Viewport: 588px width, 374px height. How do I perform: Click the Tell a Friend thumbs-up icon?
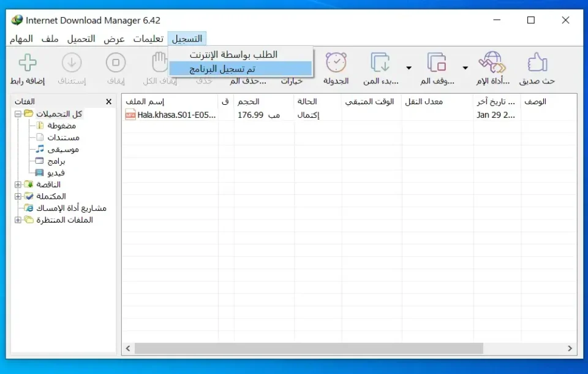537,63
